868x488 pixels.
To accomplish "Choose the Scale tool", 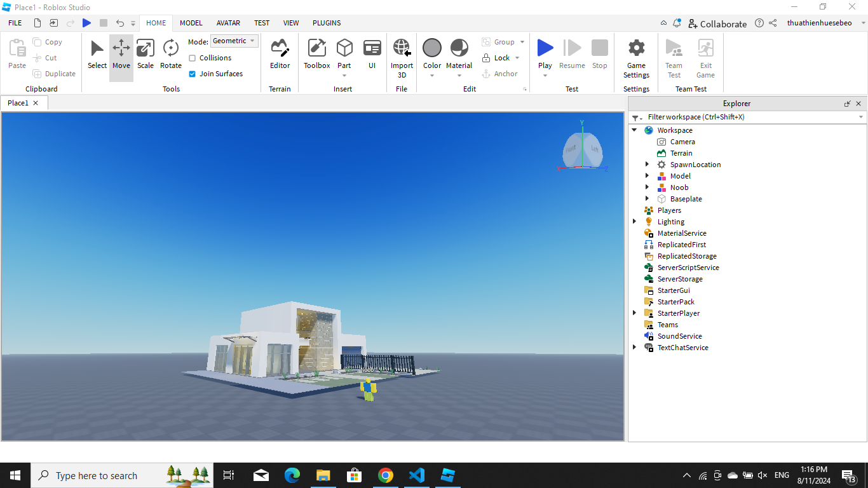I will click(x=146, y=54).
